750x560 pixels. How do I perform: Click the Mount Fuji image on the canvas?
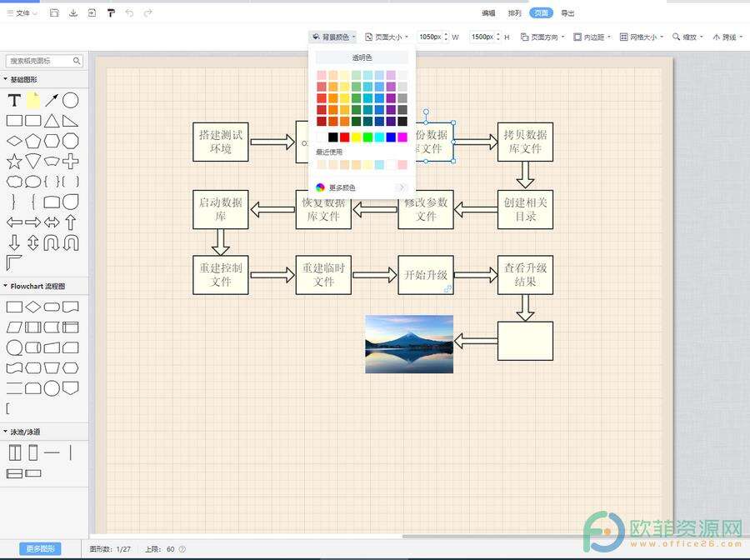408,342
